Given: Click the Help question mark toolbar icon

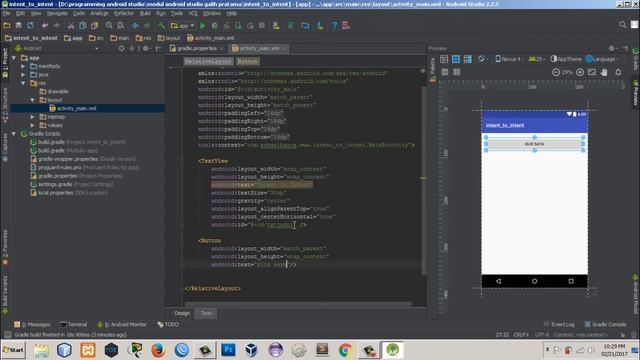Looking at the screenshot, I should pos(334,25).
